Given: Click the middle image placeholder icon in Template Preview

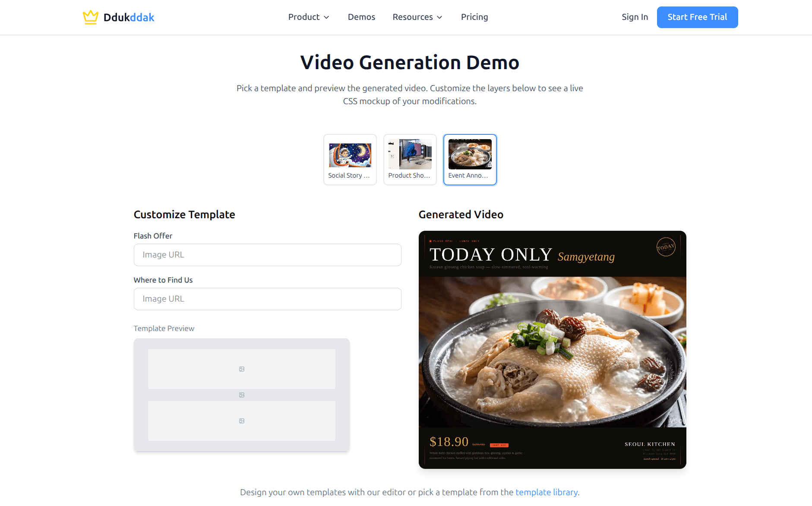Looking at the screenshot, I should click(241, 395).
